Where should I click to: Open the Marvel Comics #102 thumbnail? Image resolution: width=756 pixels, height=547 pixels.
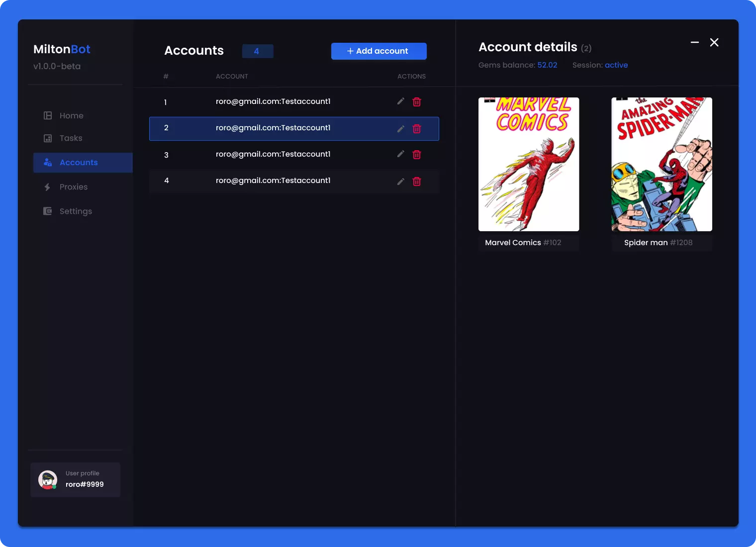click(x=528, y=164)
